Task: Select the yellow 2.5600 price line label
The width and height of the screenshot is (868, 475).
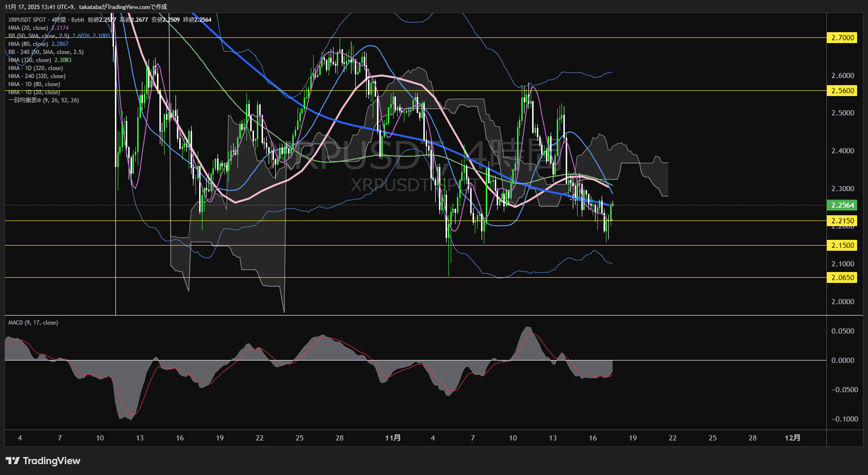Action: click(842, 91)
